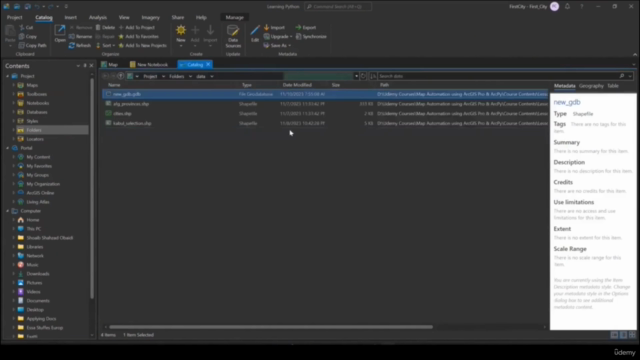Click the Edit metadata pencil icon

click(255, 31)
